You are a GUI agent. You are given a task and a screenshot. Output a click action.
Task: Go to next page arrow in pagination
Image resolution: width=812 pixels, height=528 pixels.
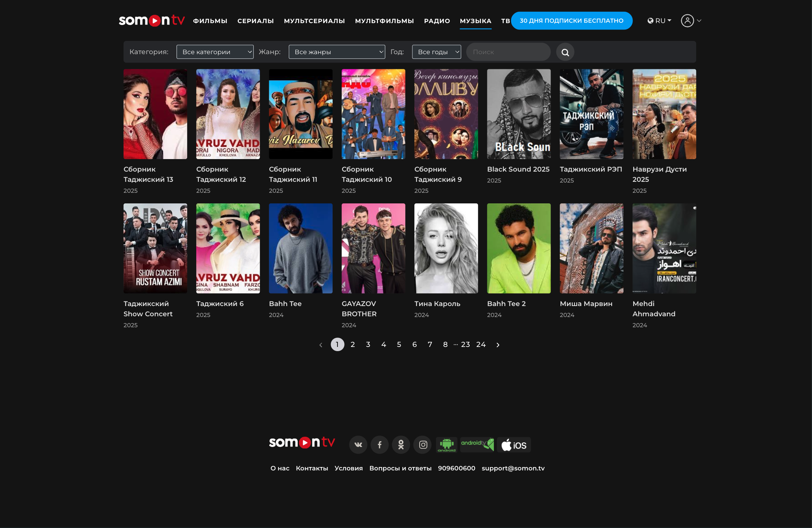[498, 345]
